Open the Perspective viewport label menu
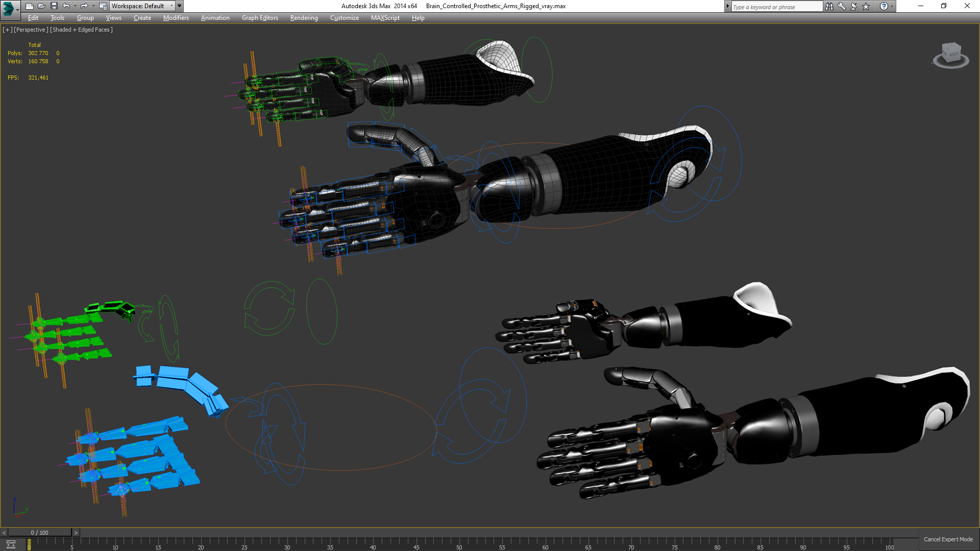Image resolution: width=980 pixels, height=551 pixels. (31, 30)
